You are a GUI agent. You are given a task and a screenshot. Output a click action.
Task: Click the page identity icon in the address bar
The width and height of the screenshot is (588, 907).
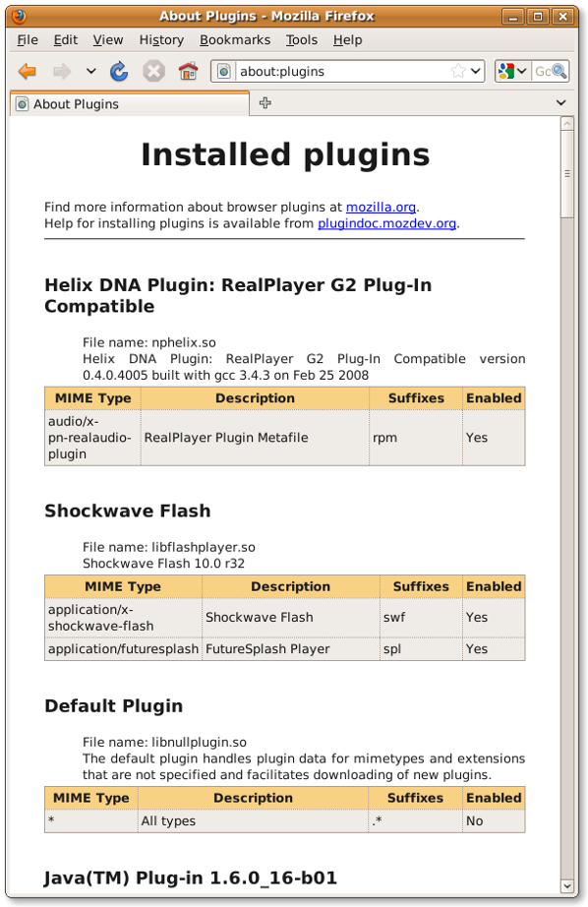click(224, 71)
